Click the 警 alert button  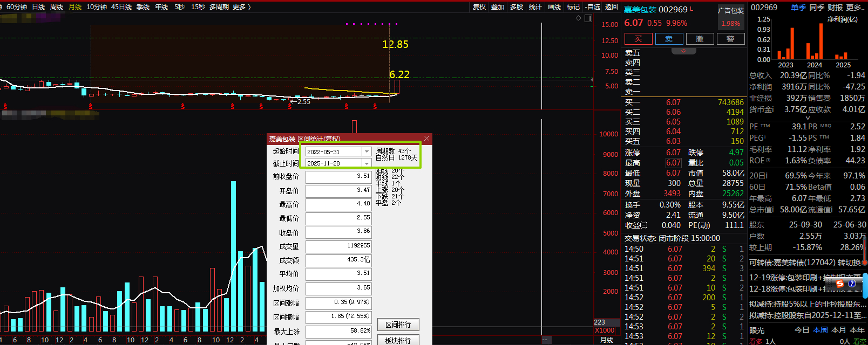[730, 39]
